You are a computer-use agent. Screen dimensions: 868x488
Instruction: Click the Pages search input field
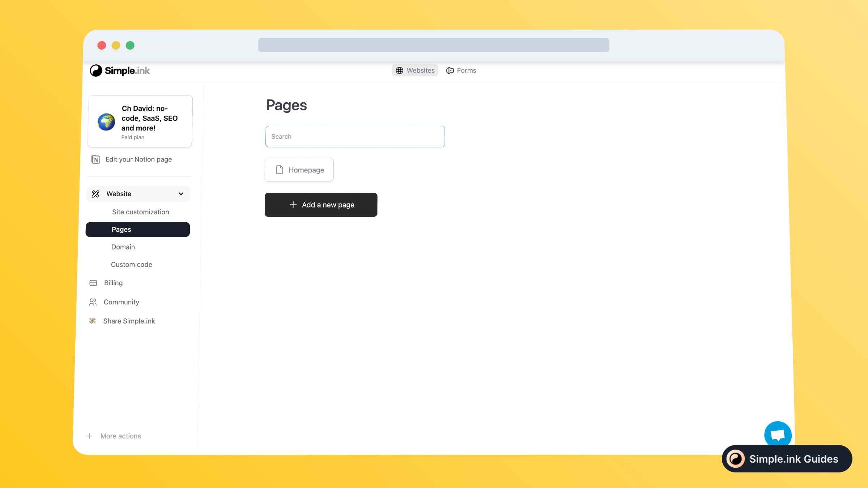pyautogui.click(x=355, y=136)
